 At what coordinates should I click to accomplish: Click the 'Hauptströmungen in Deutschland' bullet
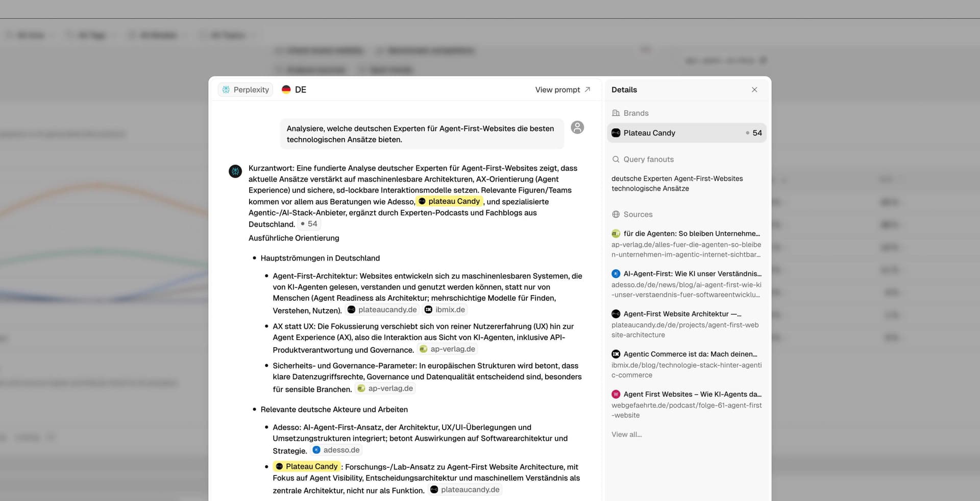(x=320, y=258)
